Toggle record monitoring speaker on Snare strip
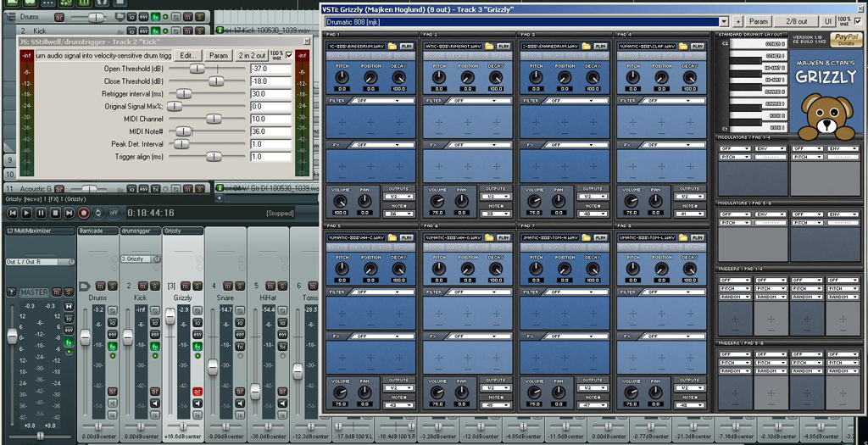The width and height of the screenshot is (868, 445). pos(240,403)
